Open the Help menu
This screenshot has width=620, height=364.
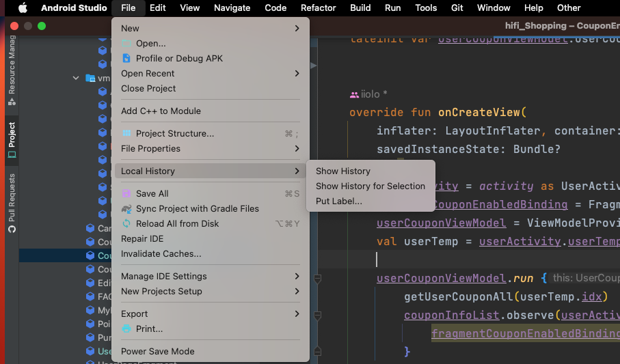pos(533,8)
